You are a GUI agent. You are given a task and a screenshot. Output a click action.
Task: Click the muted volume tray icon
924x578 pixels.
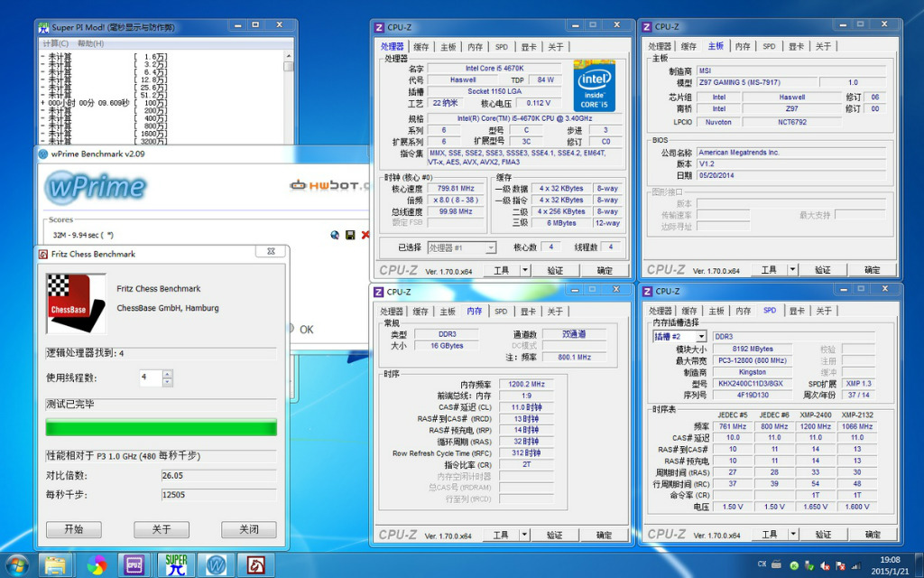tap(825, 565)
